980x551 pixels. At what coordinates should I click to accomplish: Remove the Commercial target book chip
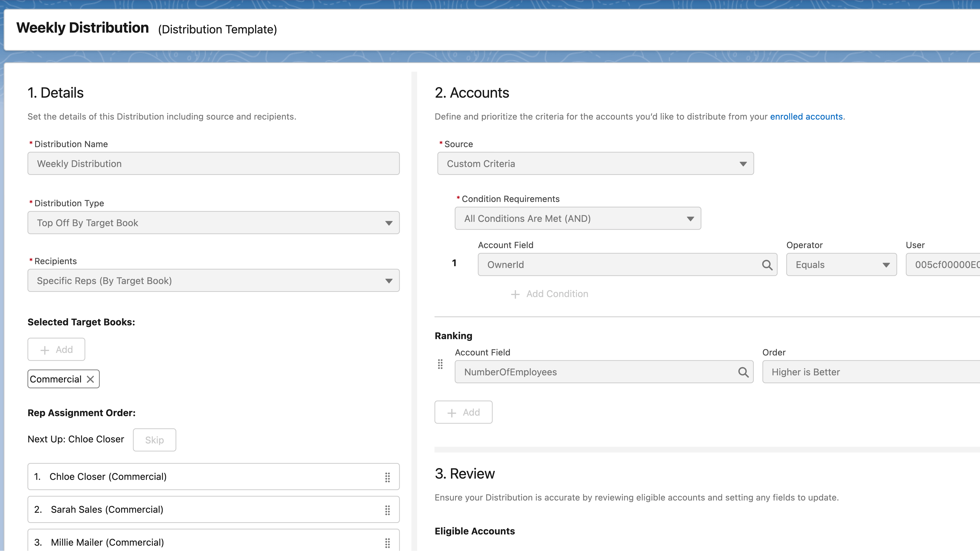[x=90, y=379]
